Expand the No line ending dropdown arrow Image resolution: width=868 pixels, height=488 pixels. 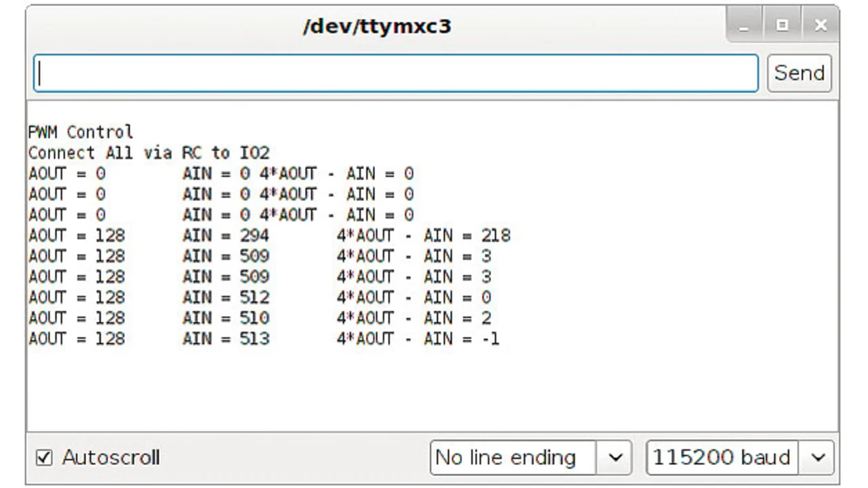pos(614,457)
